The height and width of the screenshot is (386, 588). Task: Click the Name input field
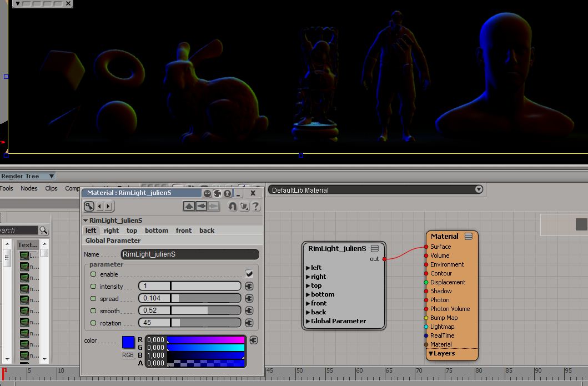[x=190, y=254]
